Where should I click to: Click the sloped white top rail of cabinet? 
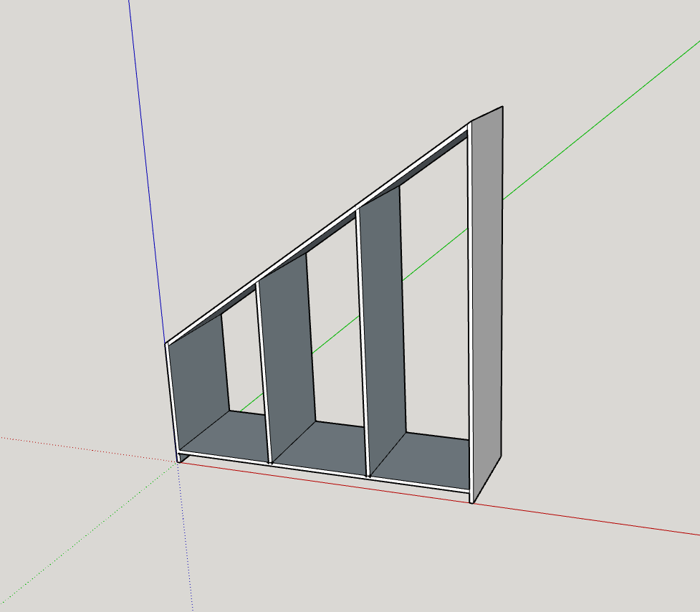(x=318, y=236)
